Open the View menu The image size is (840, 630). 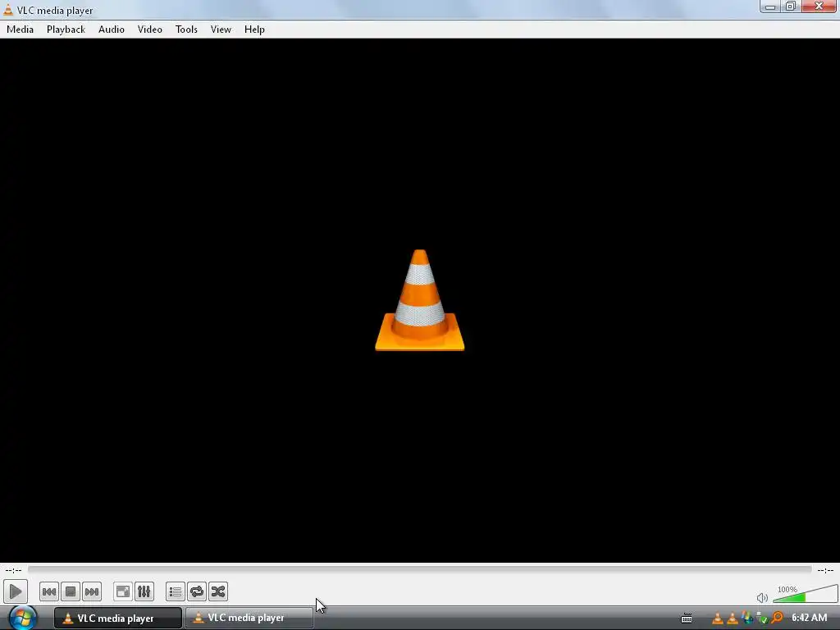tap(221, 30)
